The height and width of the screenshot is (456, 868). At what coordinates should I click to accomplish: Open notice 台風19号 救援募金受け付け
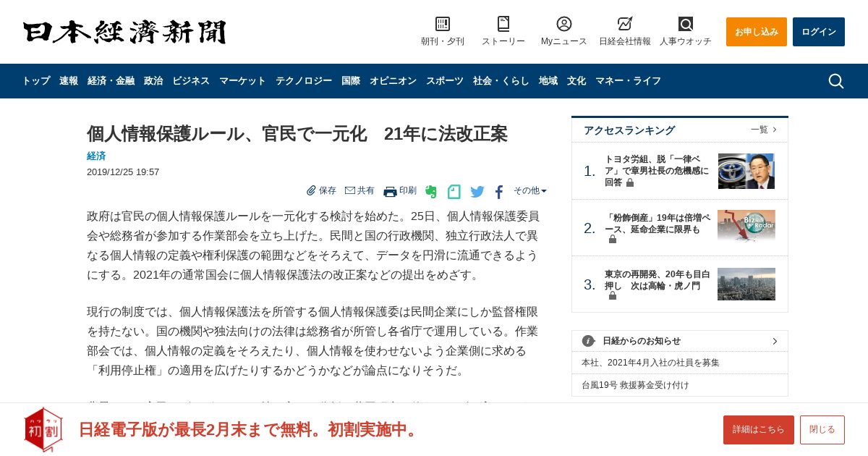(x=635, y=385)
